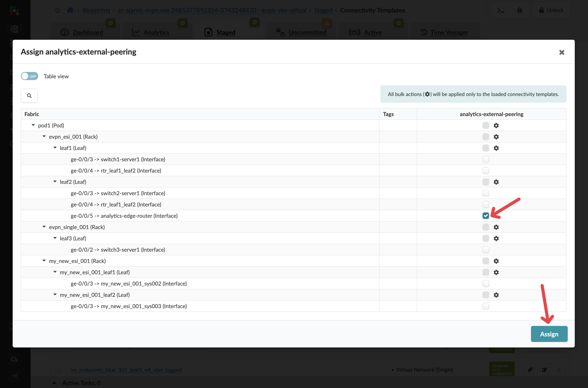Collapse leaf3 (Leaf) in the tree

click(55, 238)
